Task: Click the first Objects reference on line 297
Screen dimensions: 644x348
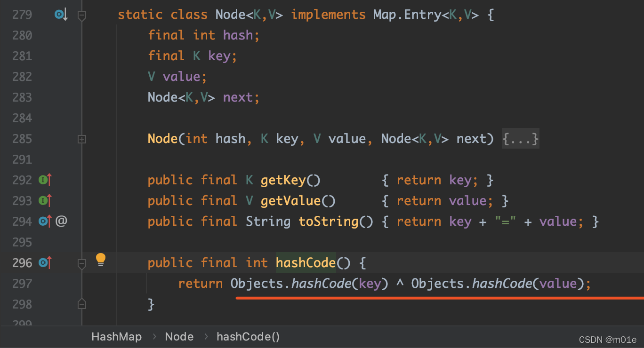Action: (257, 284)
